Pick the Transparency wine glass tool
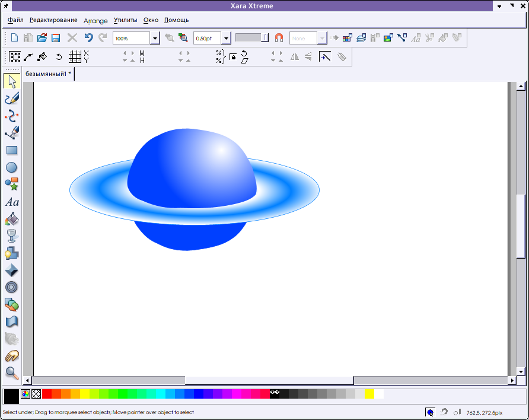The image size is (529, 420). point(12,236)
